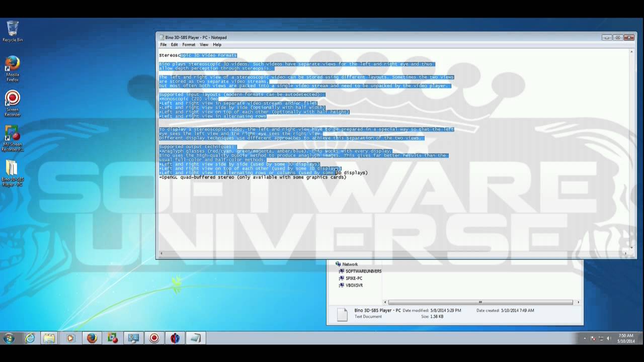Screen dimensions: 644x362
Task: Click 'Anaglyph glasses' line in Notepad
Action: pyautogui.click(x=275, y=151)
